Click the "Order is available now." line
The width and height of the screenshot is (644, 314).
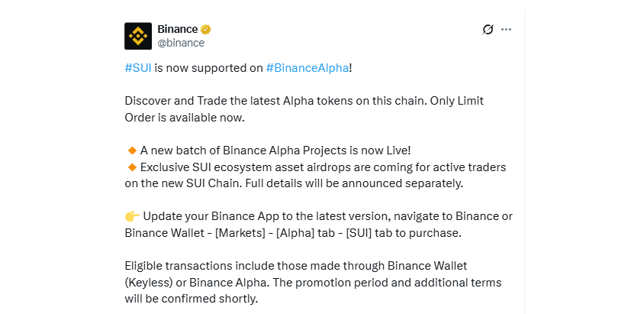click(186, 118)
